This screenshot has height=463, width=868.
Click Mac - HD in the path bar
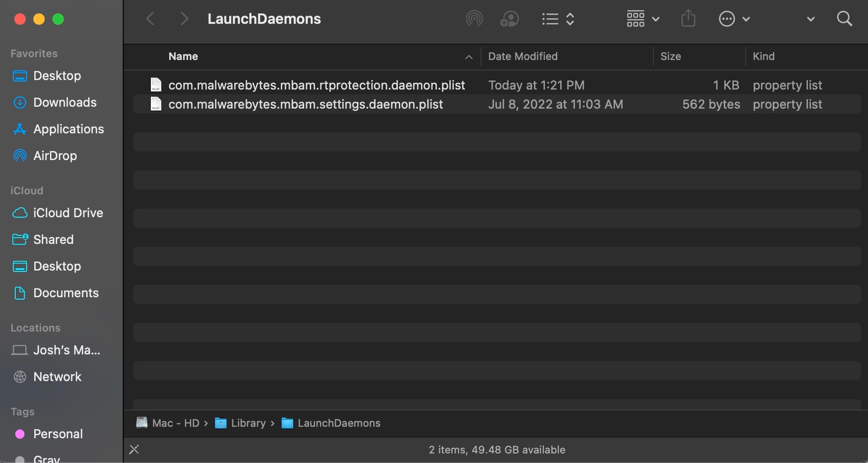point(176,423)
